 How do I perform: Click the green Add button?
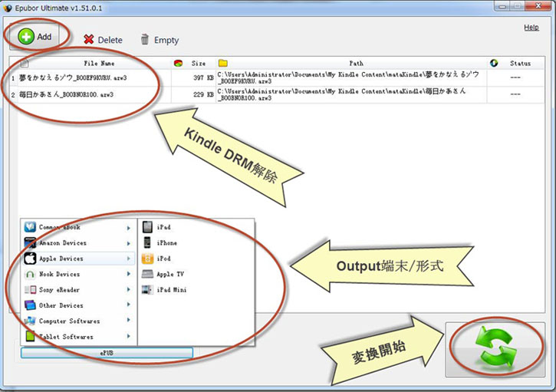35,37
